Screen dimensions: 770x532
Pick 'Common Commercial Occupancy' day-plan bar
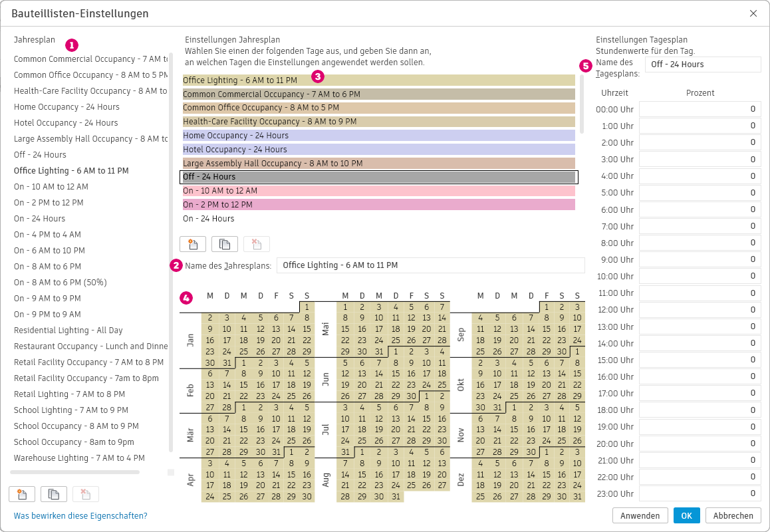[x=378, y=94]
